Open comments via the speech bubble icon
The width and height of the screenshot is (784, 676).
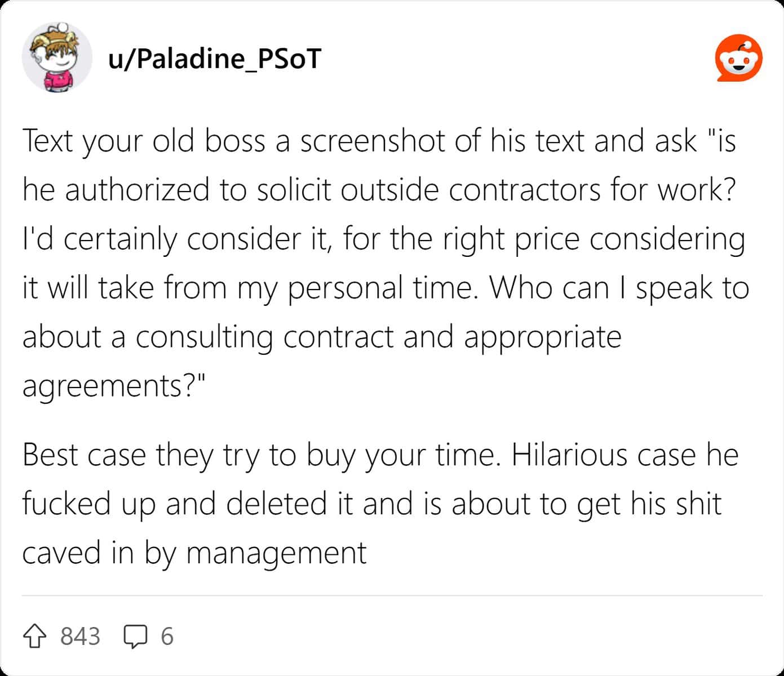tap(135, 637)
